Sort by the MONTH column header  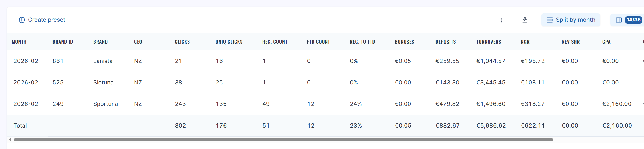click(19, 42)
